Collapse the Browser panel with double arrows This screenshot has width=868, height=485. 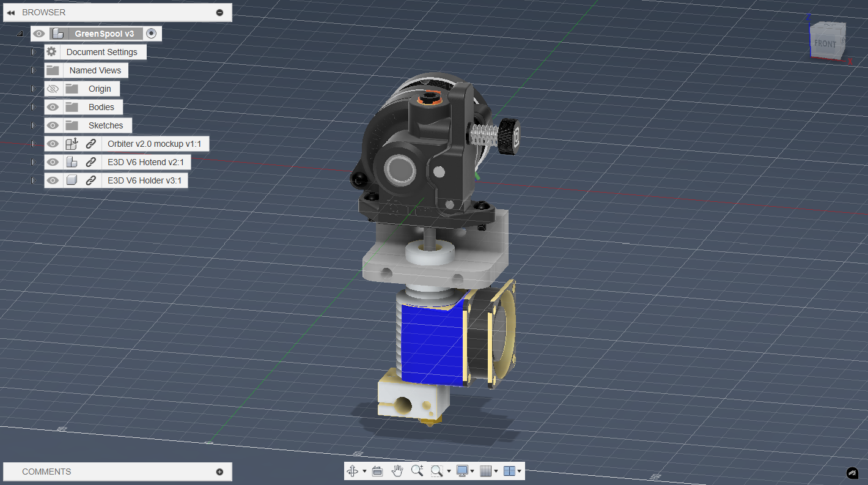coord(10,12)
